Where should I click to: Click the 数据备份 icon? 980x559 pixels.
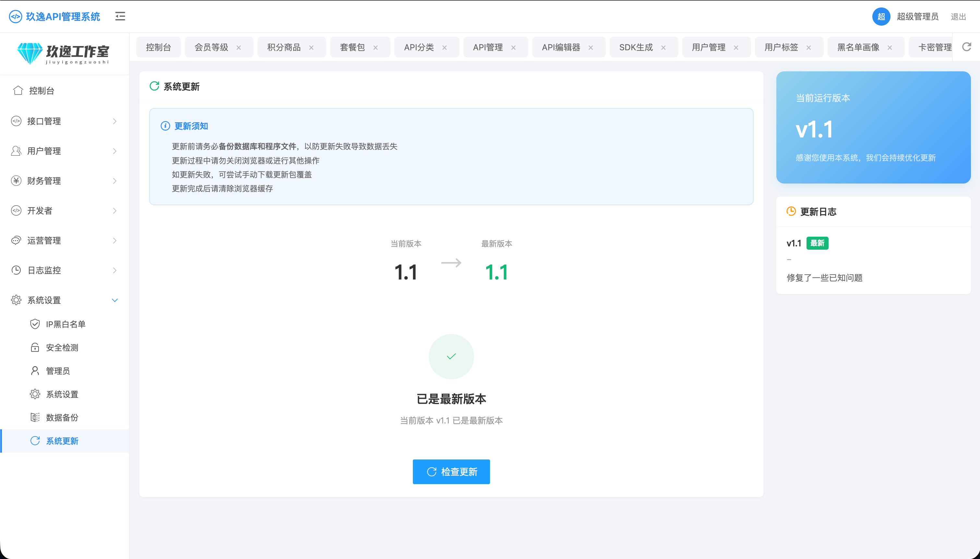(35, 417)
